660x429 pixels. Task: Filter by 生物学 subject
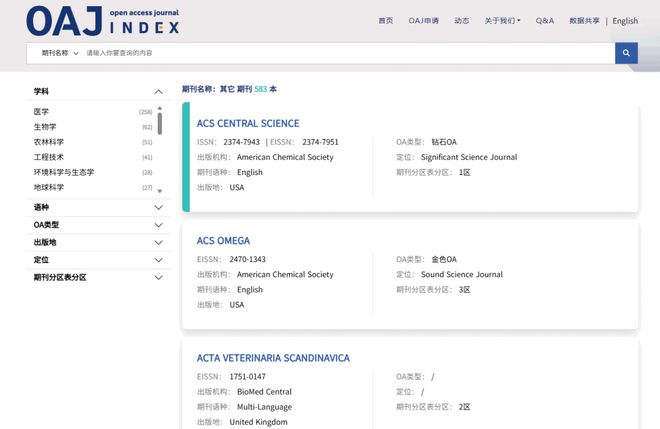[x=45, y=127]
